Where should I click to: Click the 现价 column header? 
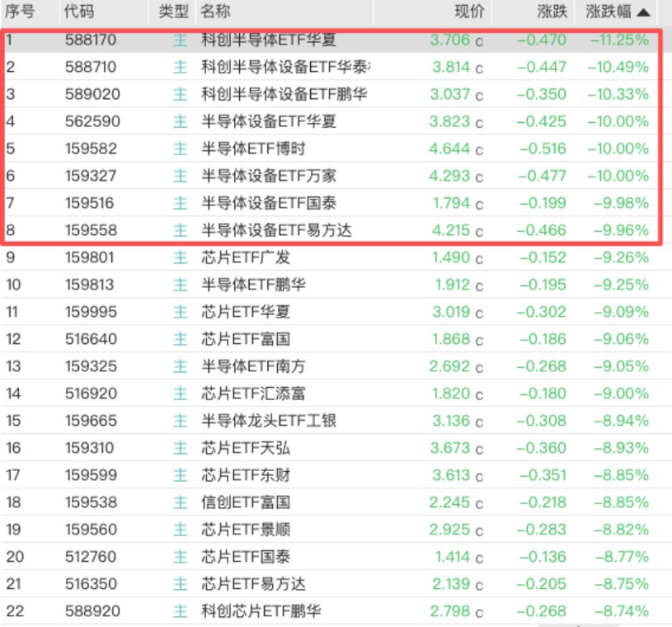[469, 12]
